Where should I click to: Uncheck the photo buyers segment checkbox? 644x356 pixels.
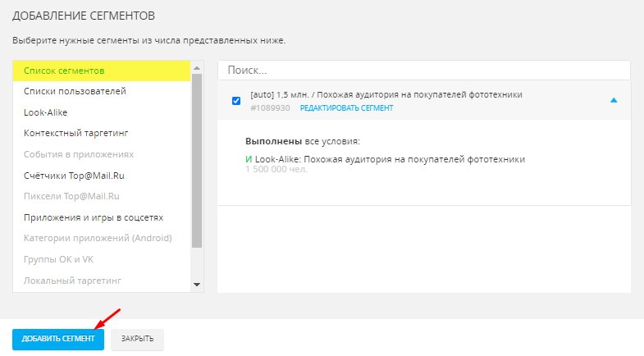tap(236, 101)
